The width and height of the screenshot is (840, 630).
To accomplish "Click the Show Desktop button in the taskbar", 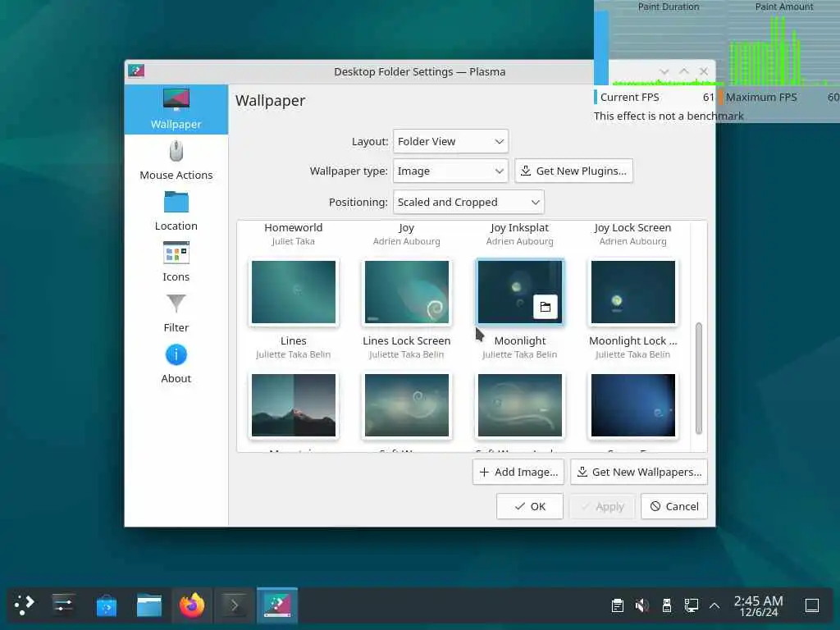I will pos(812,605).
